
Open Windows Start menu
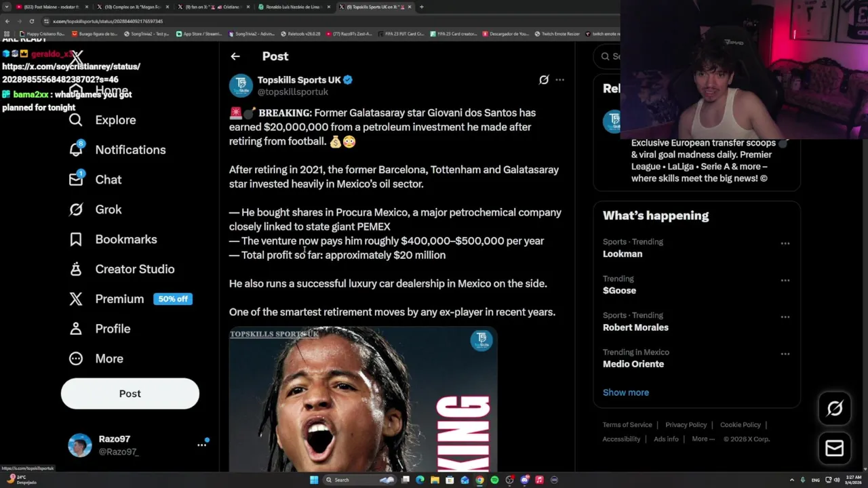pyautogui.click(x=314, y=480)
